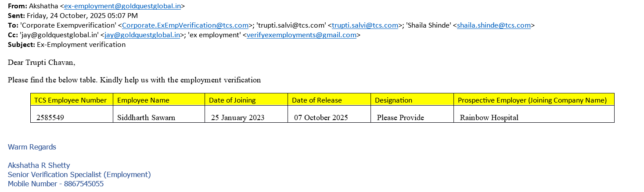
Task: Select the Employee Name column header
Action: pos(143,100)
